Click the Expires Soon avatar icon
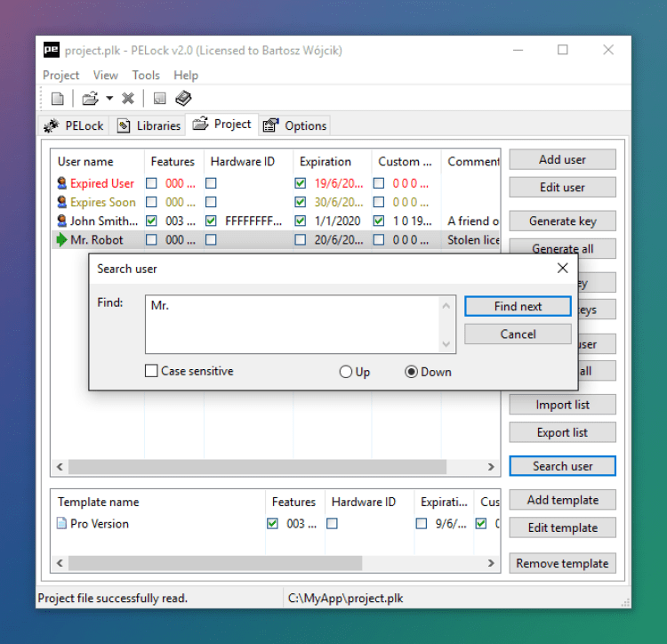This screenshot has height=644, width=667. 61,202
